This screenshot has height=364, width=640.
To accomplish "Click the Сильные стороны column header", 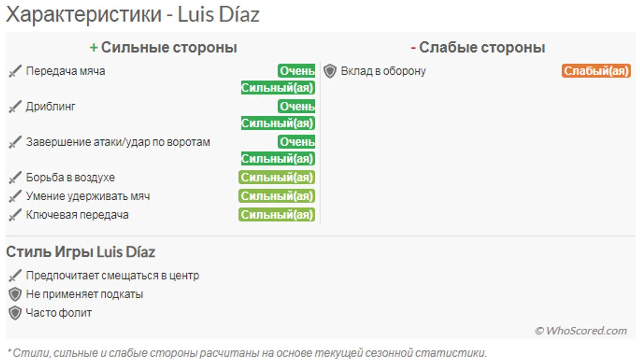I will pyautogui.click(x=163, y=47).
